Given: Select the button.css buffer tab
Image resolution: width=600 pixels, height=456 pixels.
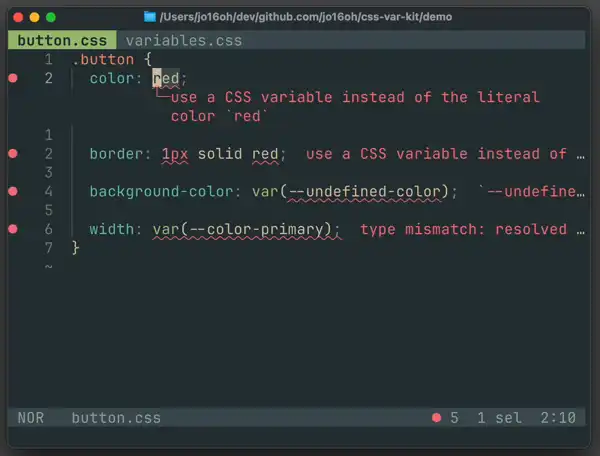Looking at the screenshot, I should point(62,40).
